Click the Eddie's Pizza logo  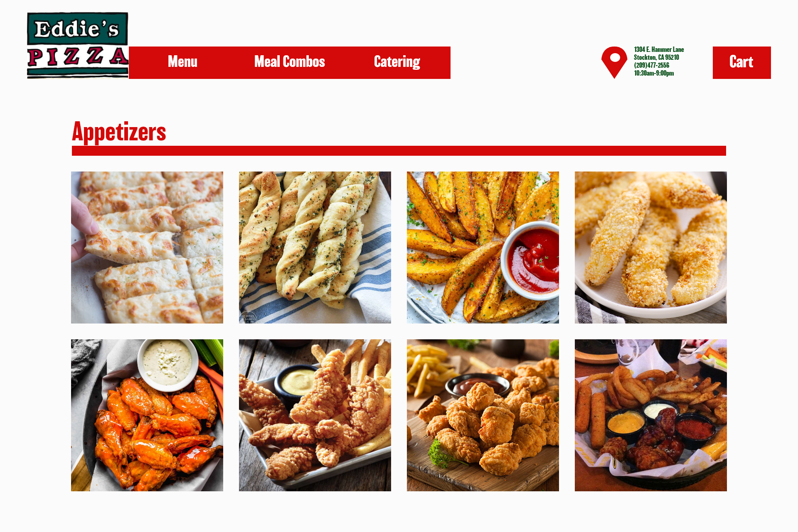pyautogui.click(x=78, y=45)
